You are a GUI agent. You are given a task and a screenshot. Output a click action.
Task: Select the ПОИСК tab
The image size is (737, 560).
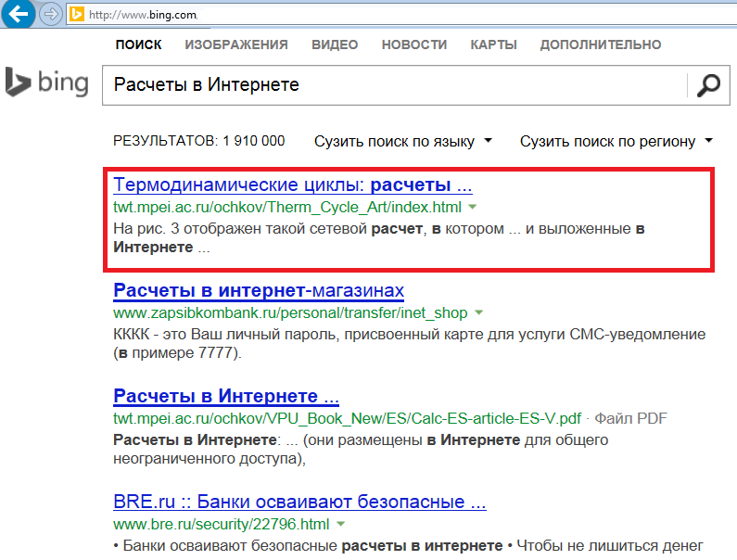tap(139, 45)
